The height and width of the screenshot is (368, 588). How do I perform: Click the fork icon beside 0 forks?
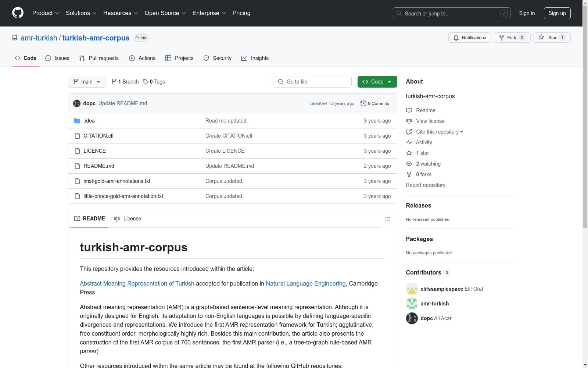pos(409,174)
